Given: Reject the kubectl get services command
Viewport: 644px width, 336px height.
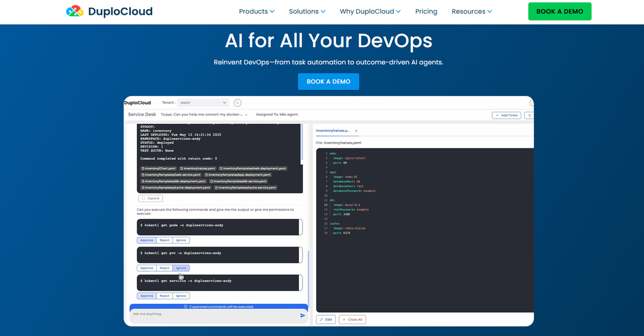Looking at the screenshot, I should [x=164, y=295].
